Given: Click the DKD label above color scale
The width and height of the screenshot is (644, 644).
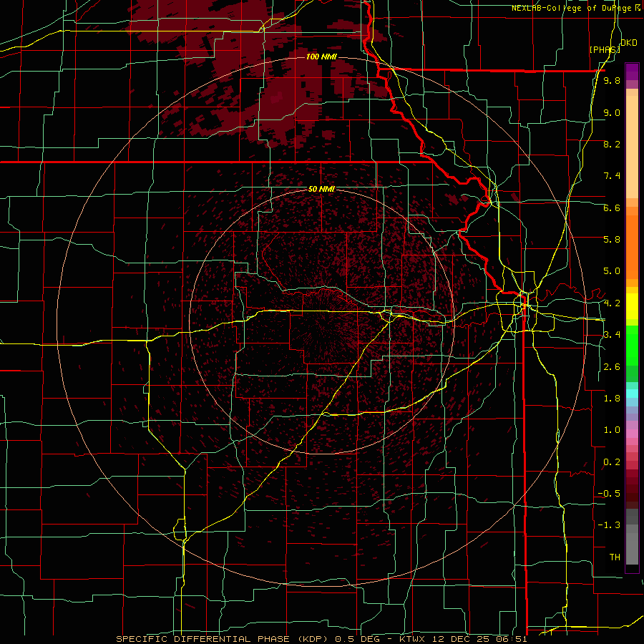Looking at the screenshot, I should pyautogui.click(x=628, y=43).
